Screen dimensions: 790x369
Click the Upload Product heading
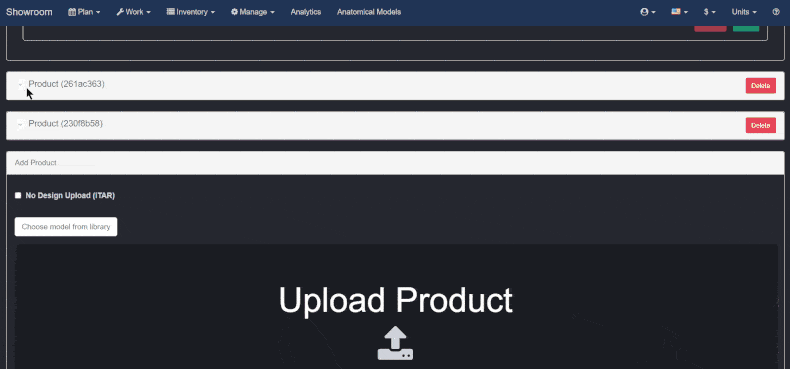(396, 301)
